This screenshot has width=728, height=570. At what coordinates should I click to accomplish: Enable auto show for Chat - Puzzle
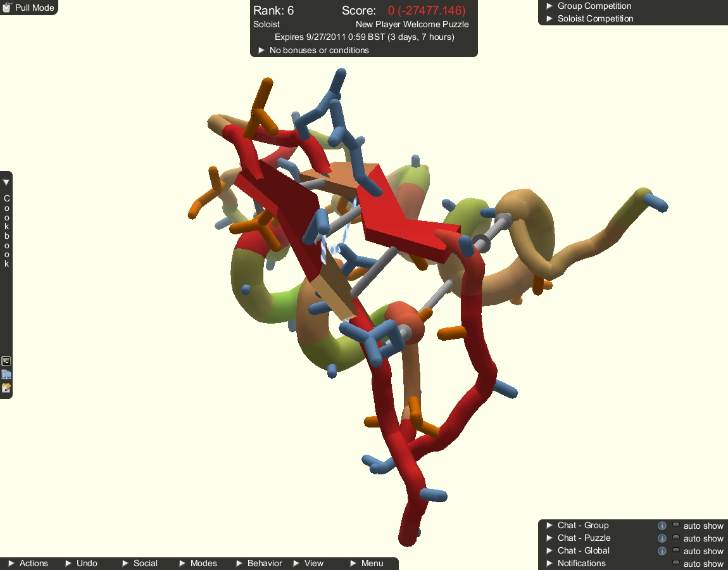click(676, 538)
